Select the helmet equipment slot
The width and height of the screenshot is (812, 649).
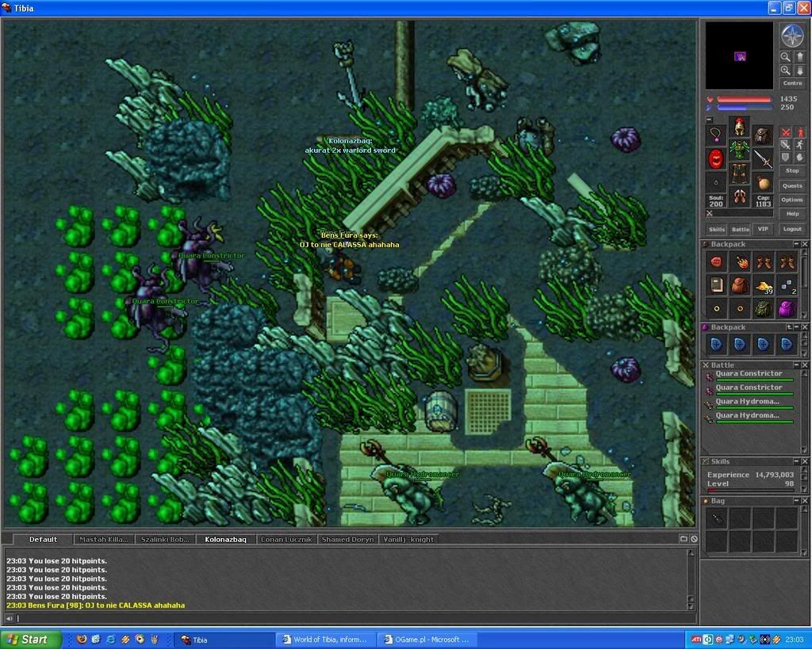click(740, 126)
